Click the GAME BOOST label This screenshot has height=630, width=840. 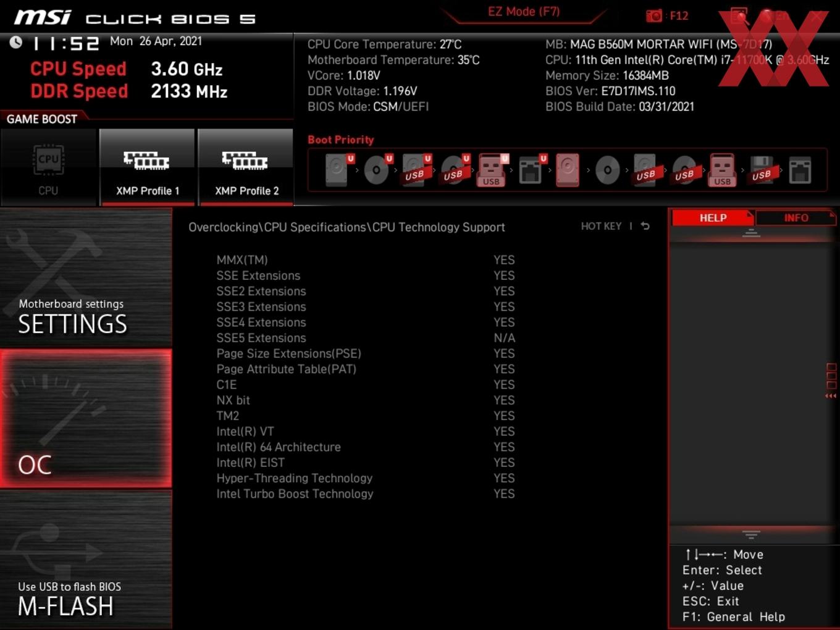coord(42,119)
